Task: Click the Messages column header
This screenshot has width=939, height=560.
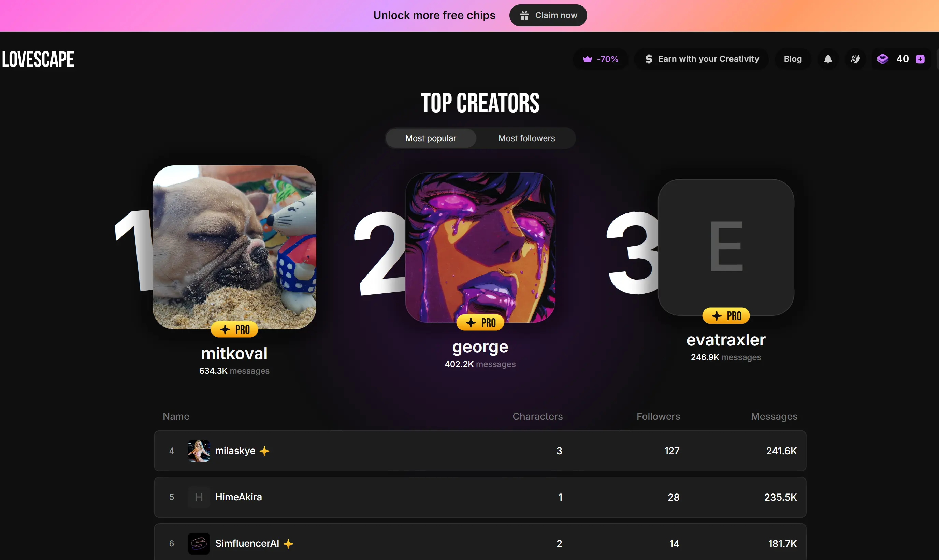Action: point(774,417)
